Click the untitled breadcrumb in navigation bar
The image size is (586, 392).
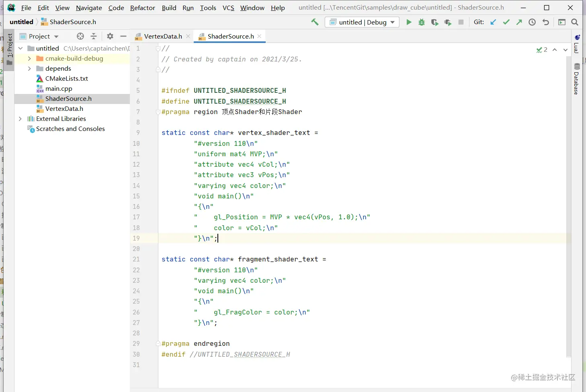click(21, 22)
